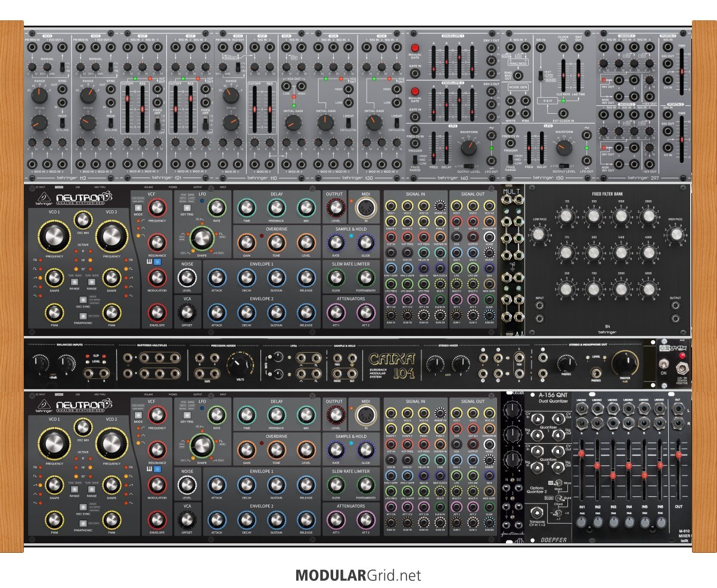This screenshot has height=588, width=717.
Task: Click upper Neutron Delay Feedback knob
Action: (276, 208)
